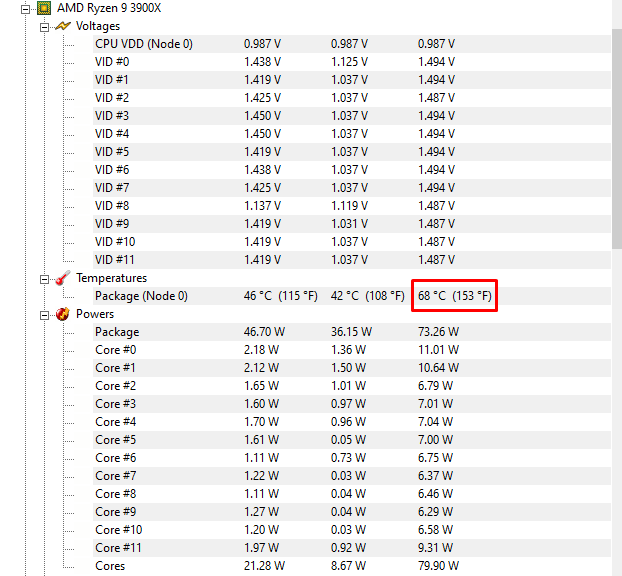Image resolution: width=622 pixels, height=576 pixels.
Task: Click the Powers flame icon
Action: (x=63, y=314)
